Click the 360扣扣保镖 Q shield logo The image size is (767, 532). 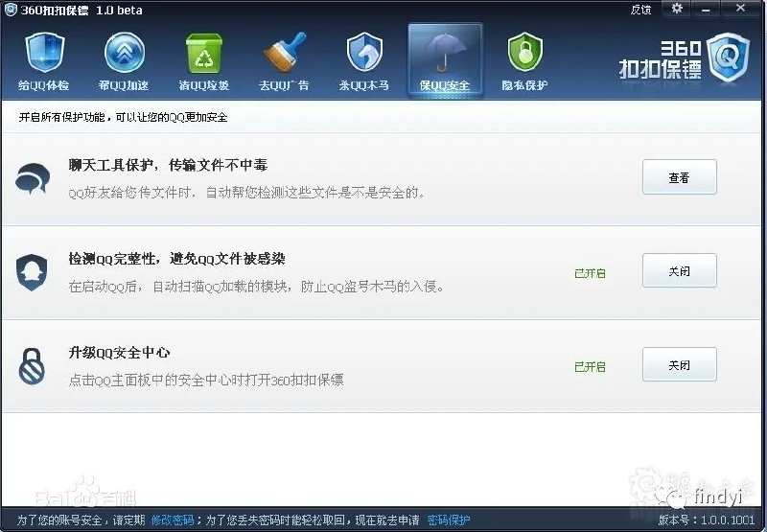click(728, 58)
